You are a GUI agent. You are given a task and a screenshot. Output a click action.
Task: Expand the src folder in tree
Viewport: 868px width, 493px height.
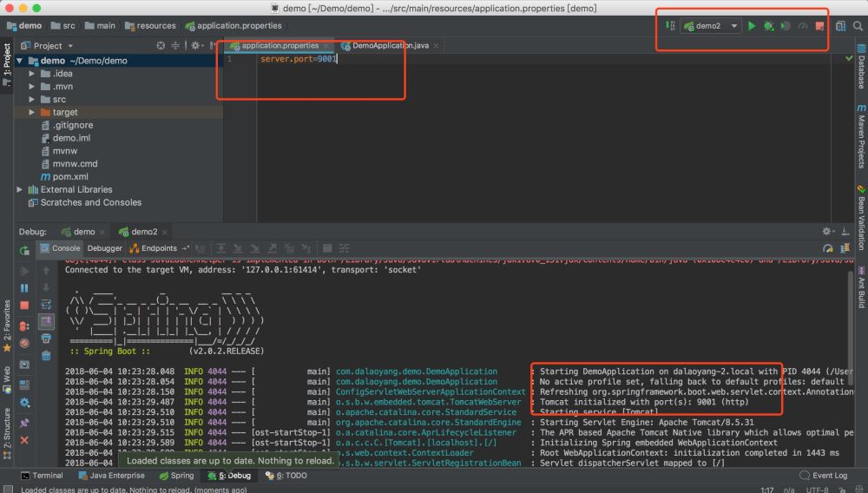[x=33, y=99]
